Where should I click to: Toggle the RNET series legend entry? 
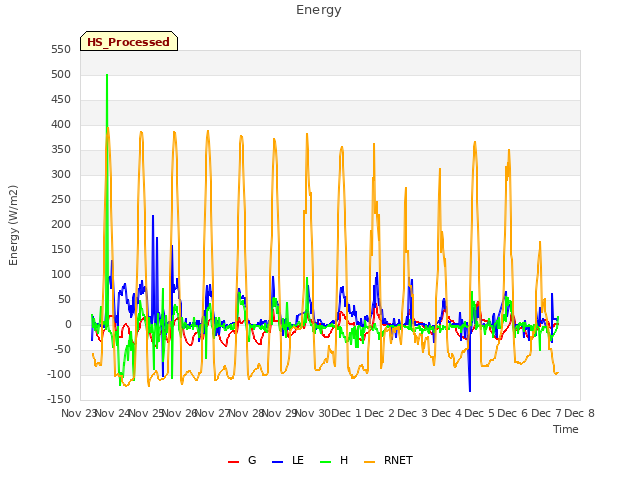[x=388, y=460]
